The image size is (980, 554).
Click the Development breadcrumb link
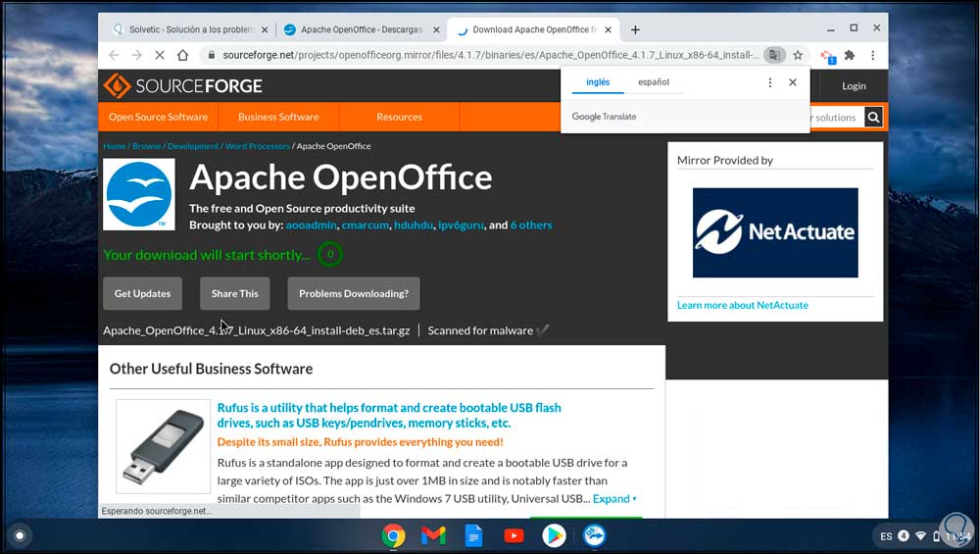[193, 146]
